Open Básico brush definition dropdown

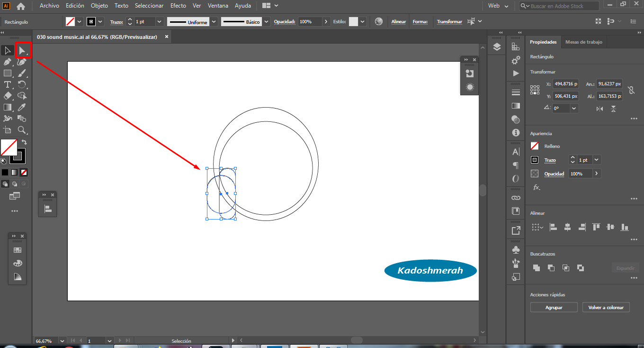[266, 22]
